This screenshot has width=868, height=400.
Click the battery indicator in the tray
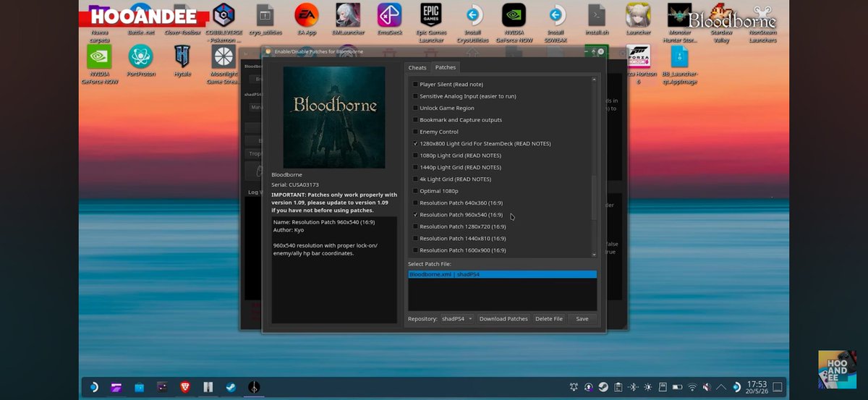click(x=677, y=387)
